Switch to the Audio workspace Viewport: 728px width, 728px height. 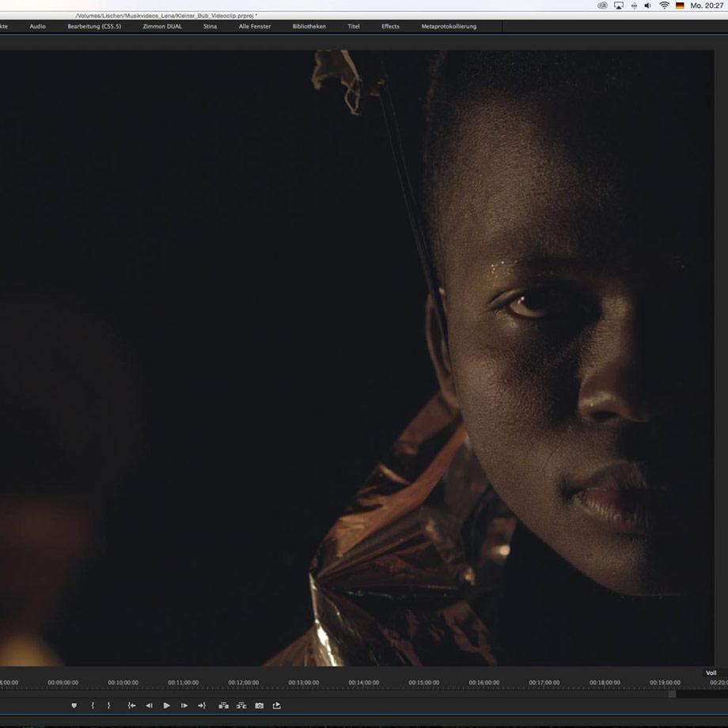38,26
